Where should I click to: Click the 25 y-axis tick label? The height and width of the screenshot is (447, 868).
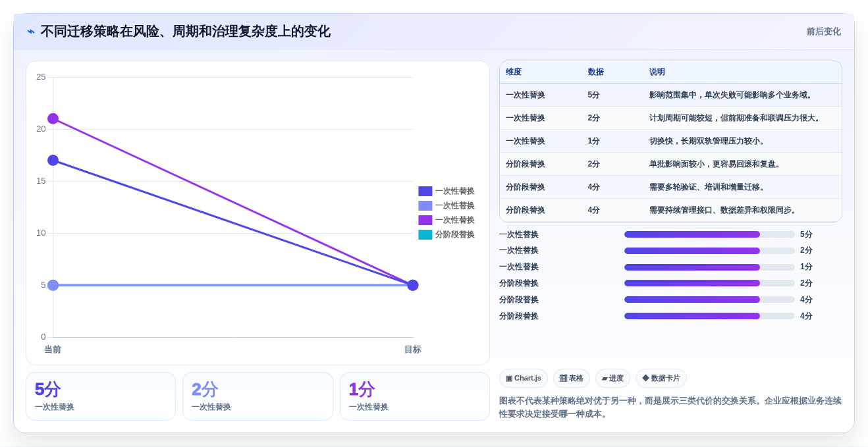(x=41, y=77)
